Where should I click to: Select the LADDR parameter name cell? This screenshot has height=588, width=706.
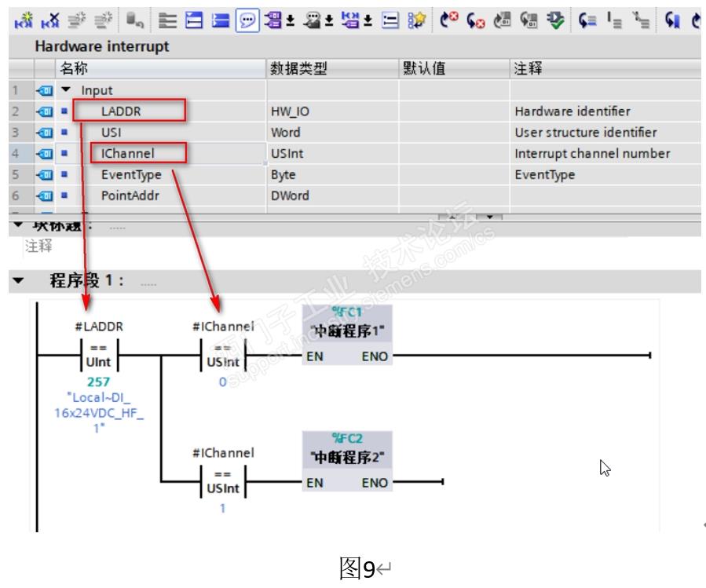coord(130,111)
